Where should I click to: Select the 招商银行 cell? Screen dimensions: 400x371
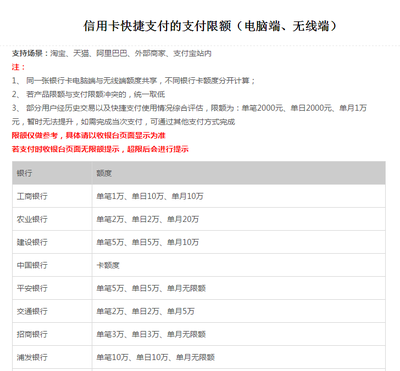pyautogui.click(x=52, y=334)
